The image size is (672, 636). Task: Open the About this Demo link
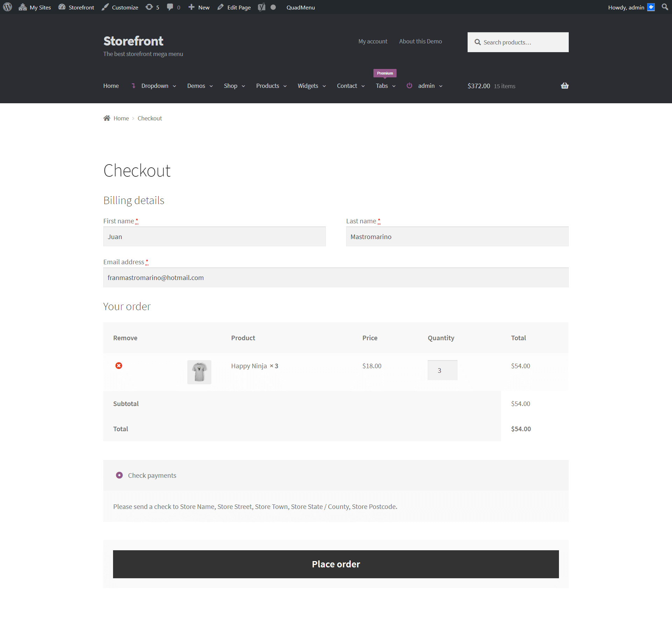tap(420, 41)
